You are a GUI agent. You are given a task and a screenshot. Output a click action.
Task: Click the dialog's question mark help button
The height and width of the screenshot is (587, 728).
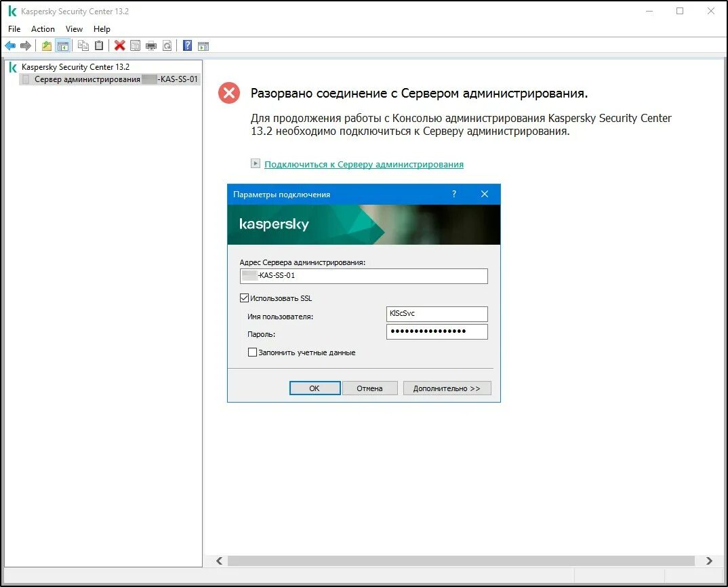(454, 194)
